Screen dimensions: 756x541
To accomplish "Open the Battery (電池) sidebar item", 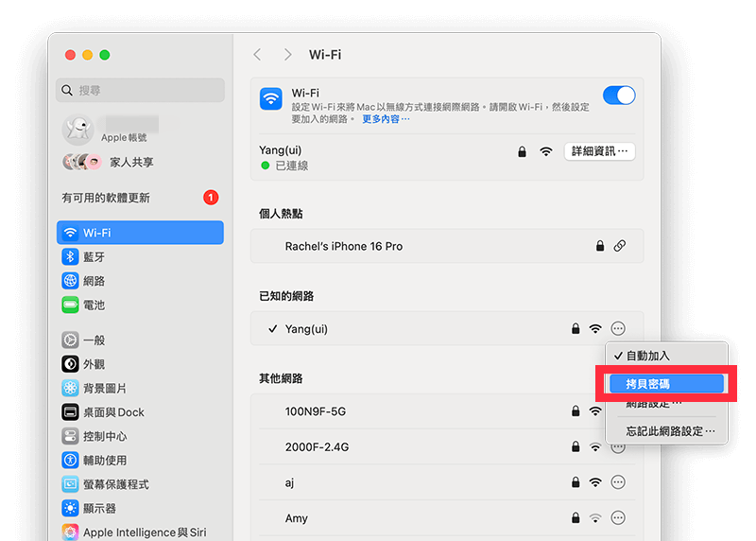I will coord(140,305).
